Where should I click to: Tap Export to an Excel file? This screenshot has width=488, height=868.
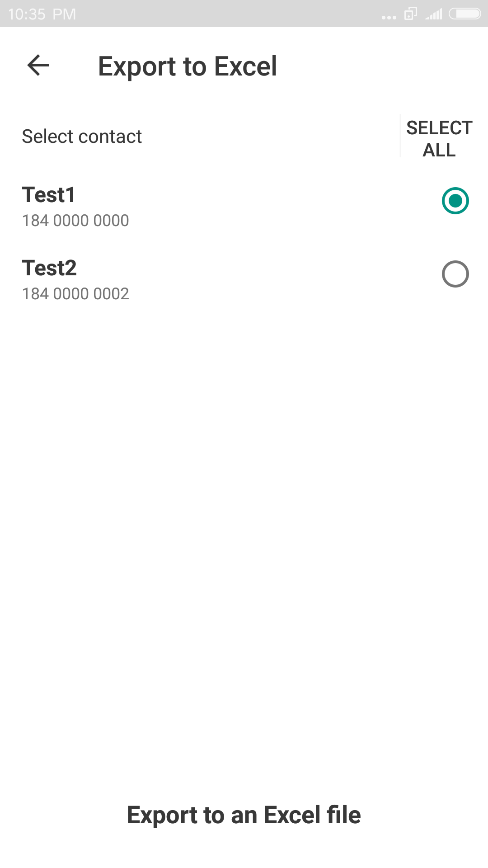click(x=244, y=815)
